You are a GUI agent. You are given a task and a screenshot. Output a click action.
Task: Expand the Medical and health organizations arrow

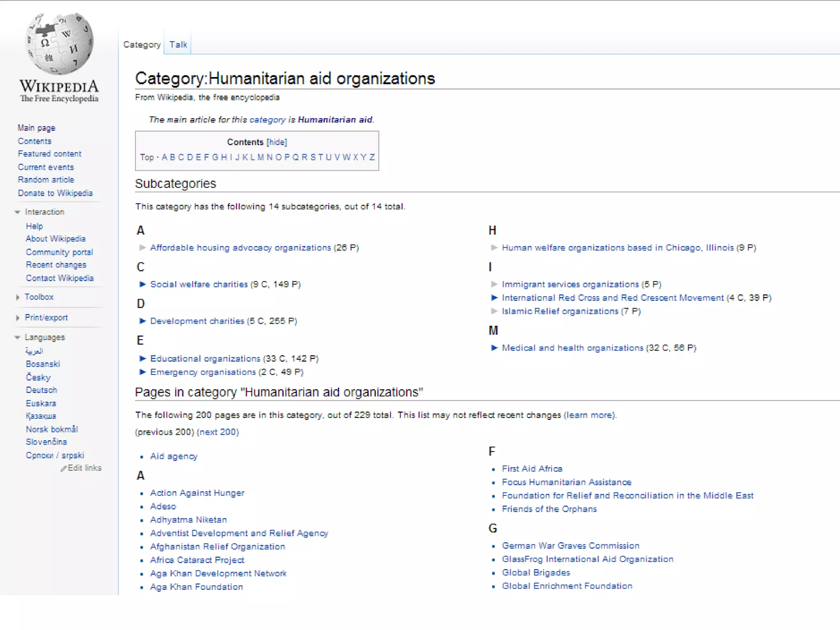coord(494,348)
